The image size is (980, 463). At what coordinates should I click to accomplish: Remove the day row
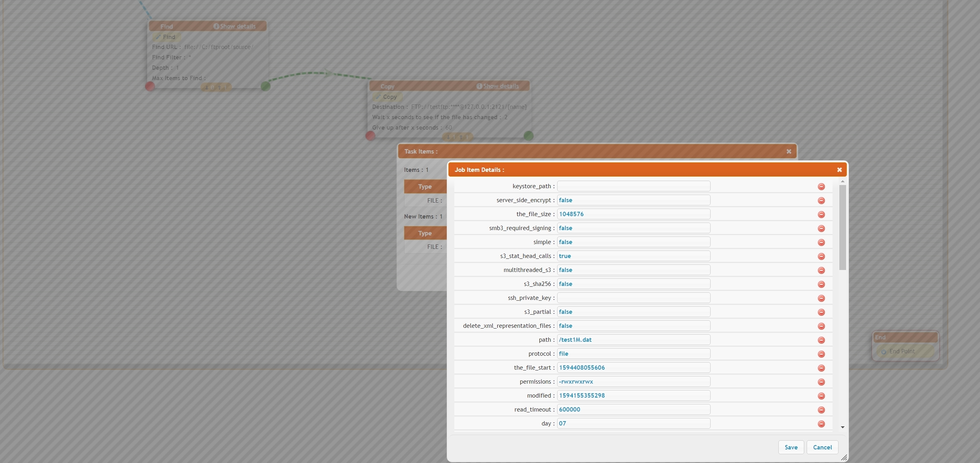point(821,424)
